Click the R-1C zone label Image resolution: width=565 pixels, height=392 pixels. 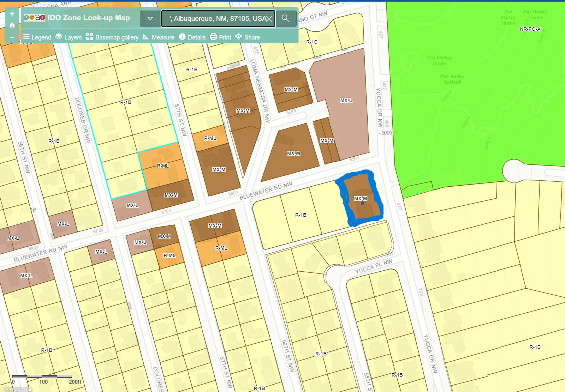point(312,42)
